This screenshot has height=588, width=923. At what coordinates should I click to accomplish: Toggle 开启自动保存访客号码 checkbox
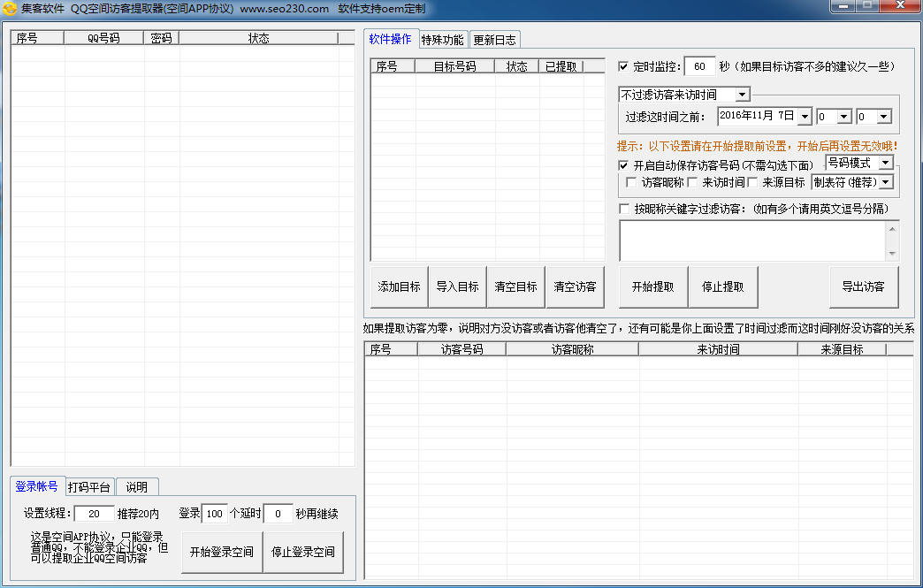pyautogui.click(x=624, y=165)
